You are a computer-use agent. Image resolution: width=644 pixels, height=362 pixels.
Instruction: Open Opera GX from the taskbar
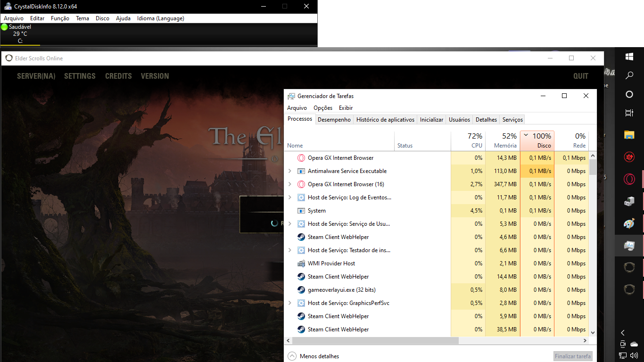point(629,179)
